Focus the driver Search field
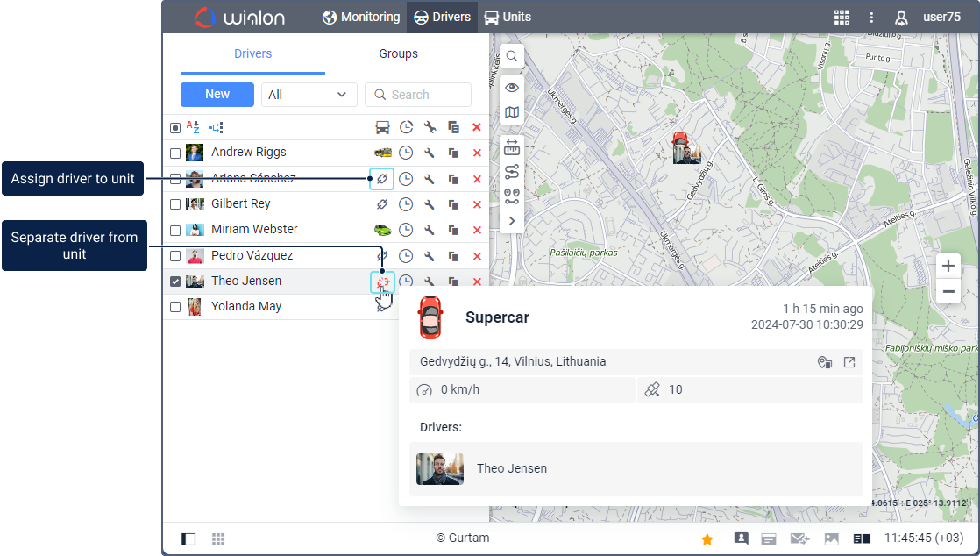The height and width of the screenshot is (556, 980). point(418,95)
